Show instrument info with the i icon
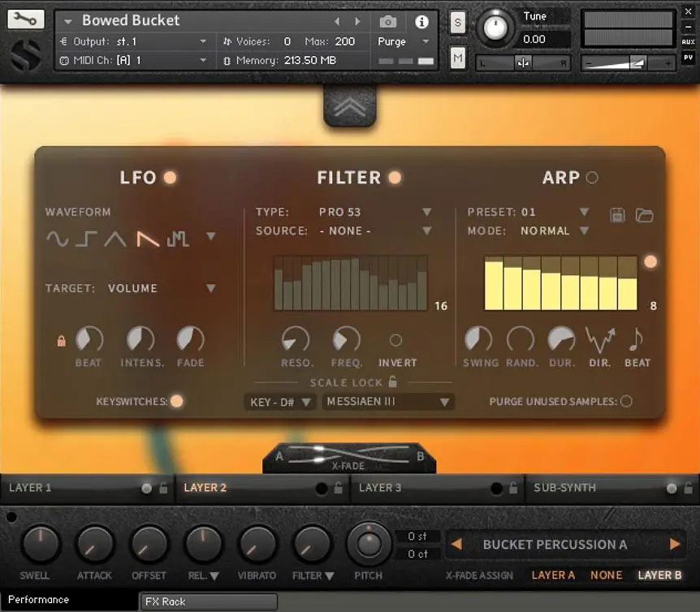This screenshot has width=700, height=612. [421, 21]
